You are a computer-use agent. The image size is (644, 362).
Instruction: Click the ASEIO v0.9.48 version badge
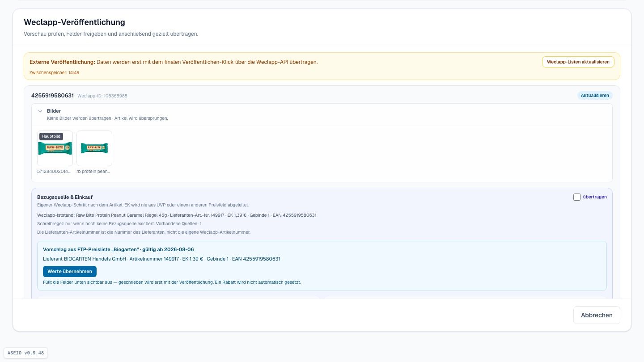point(25,353)
